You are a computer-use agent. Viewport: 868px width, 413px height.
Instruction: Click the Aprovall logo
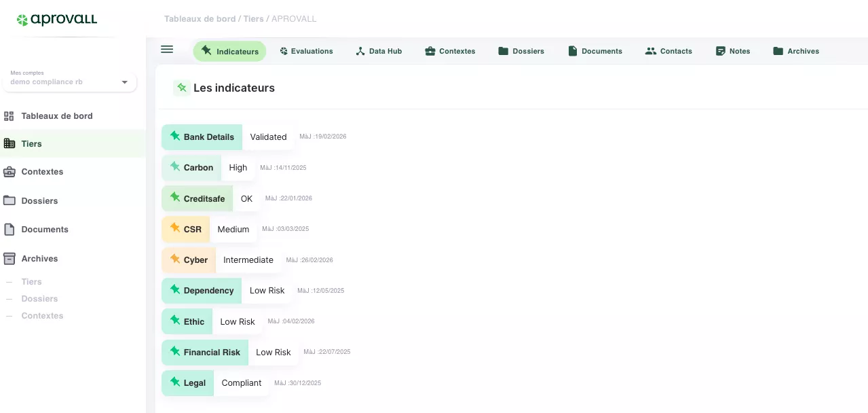57,20
